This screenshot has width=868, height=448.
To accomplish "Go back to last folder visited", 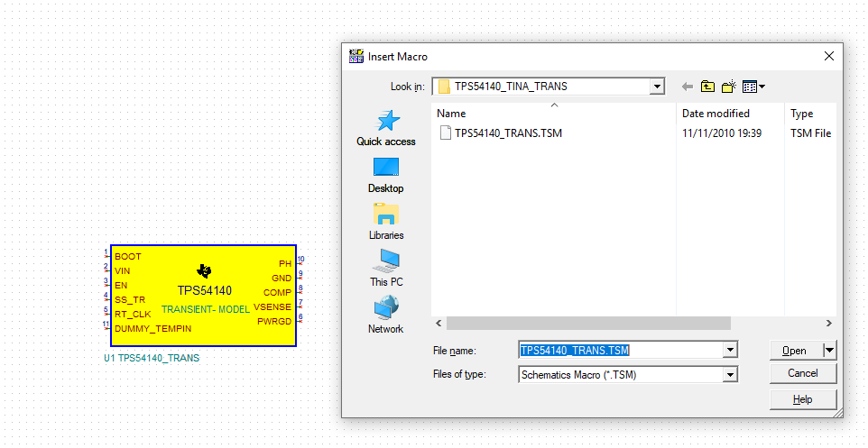I will tap(688, 87).
